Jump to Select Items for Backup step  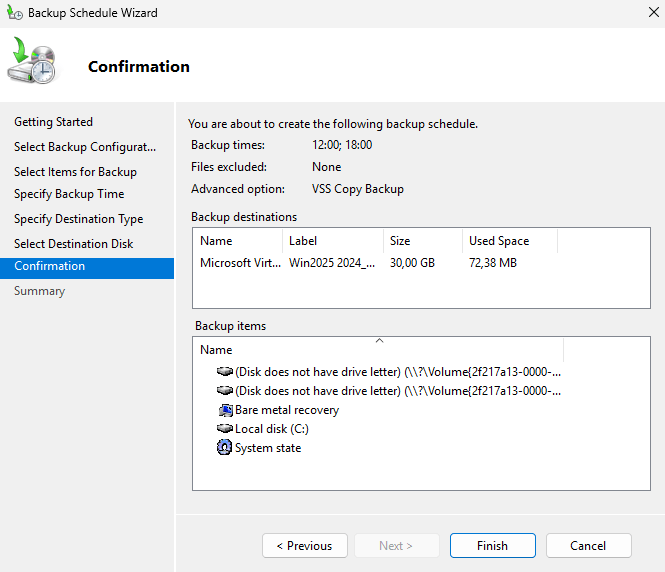[75, 172]
